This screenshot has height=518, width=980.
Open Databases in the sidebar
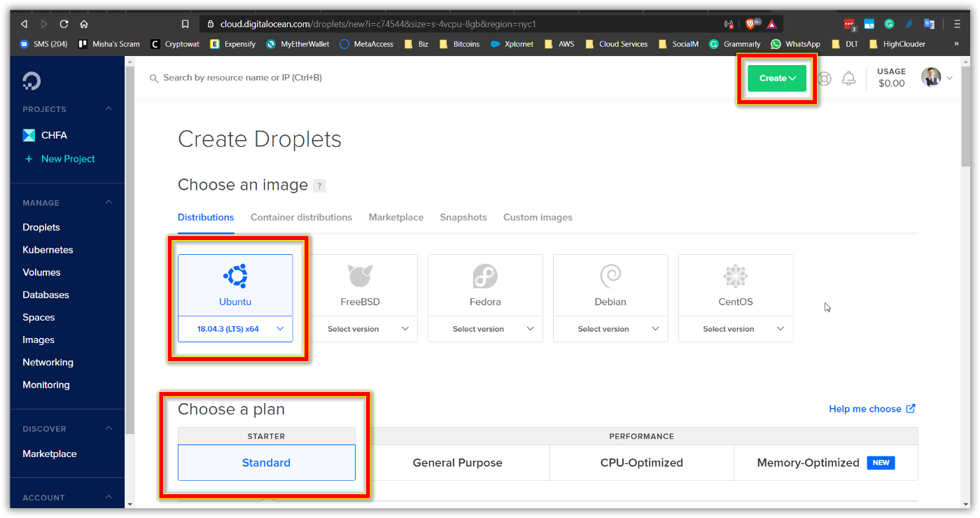pyautogui.click(x=45, y=295)
